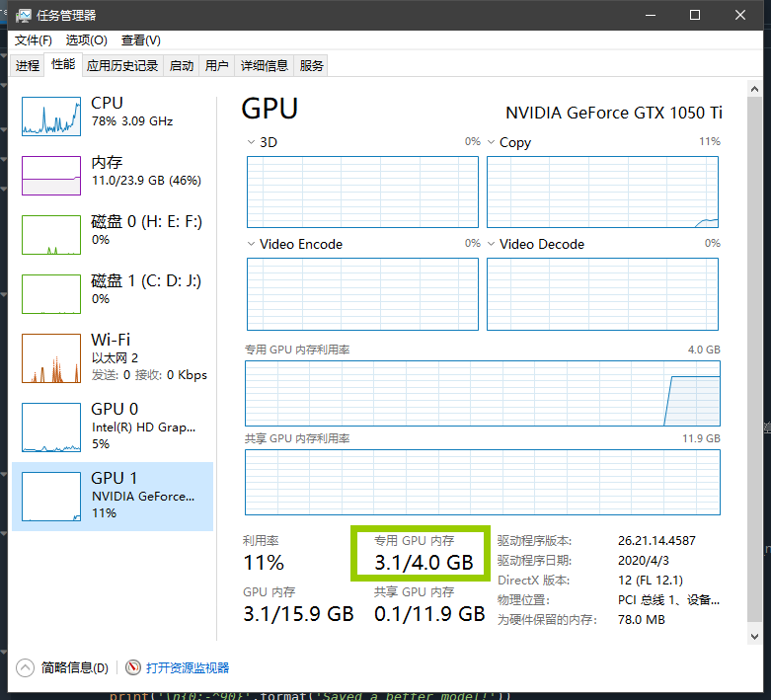
Task: Click the 简略信息 up-arrow circle icon
Action: point(25,667)
